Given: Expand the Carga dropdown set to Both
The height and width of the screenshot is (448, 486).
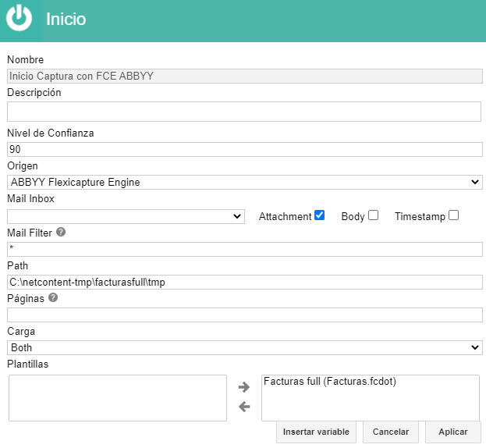Looking at the screenshot, I should (245, 347).
